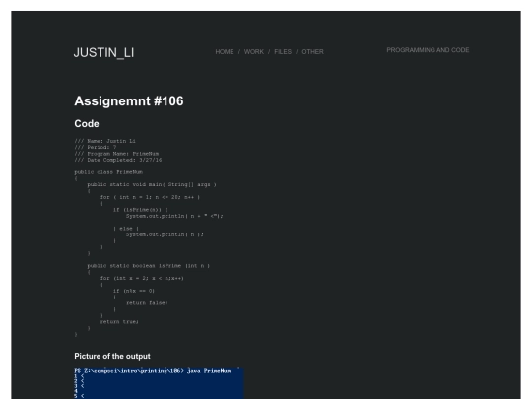Click the "/// Program Name: PrimeNum" line
Viewport: 532px width, 399px height.
116,154
